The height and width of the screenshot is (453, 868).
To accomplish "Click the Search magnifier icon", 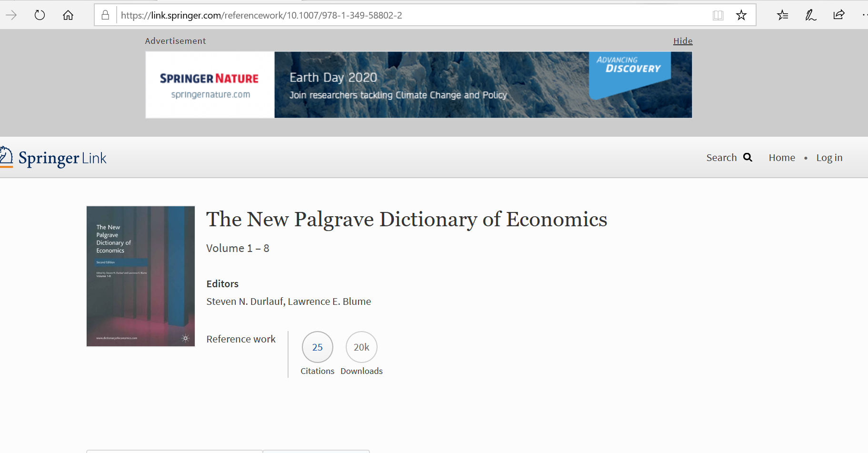I will pyautogui.click(x=748, y=157).
